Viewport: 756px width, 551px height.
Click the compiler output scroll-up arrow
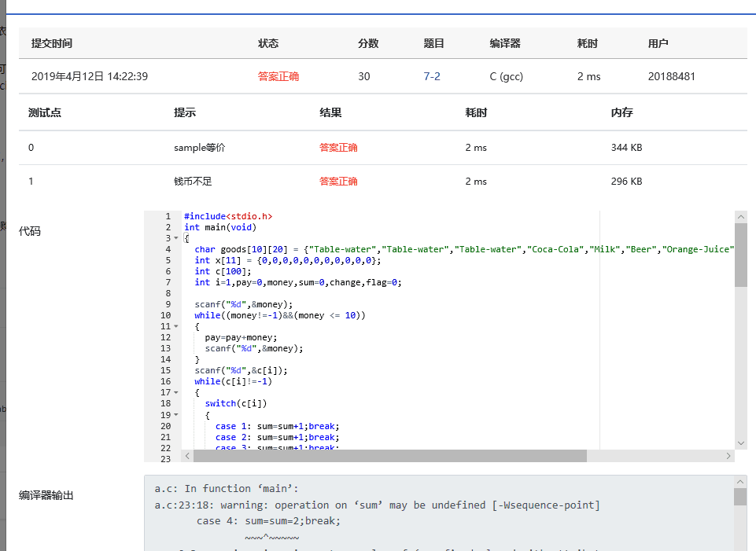[x=740, y=481]
